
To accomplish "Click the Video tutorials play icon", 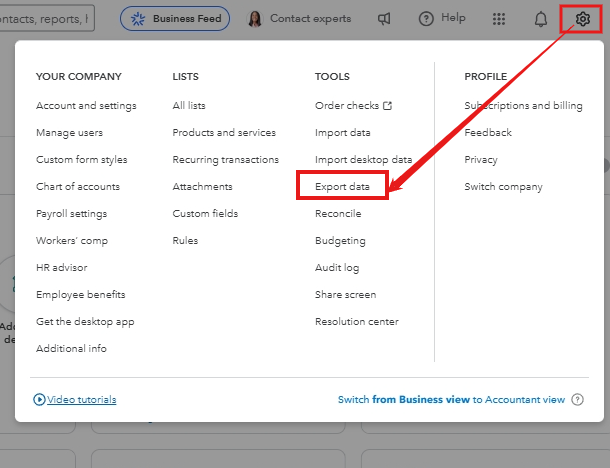I will coord(39,400).
